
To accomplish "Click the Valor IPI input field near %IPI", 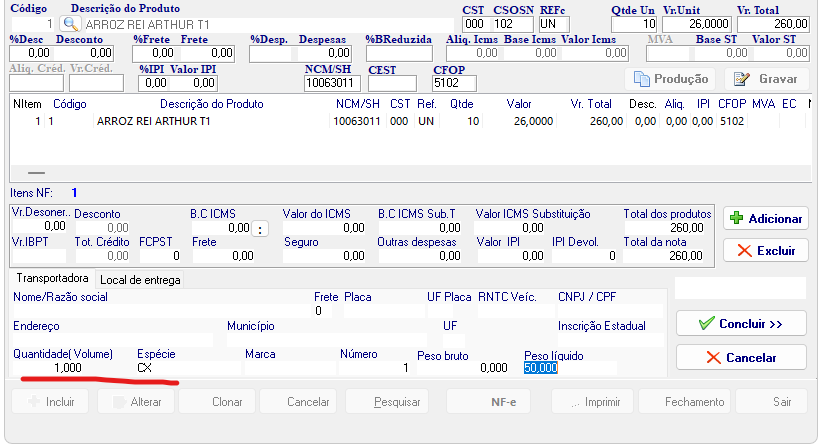I will point(193,83).
